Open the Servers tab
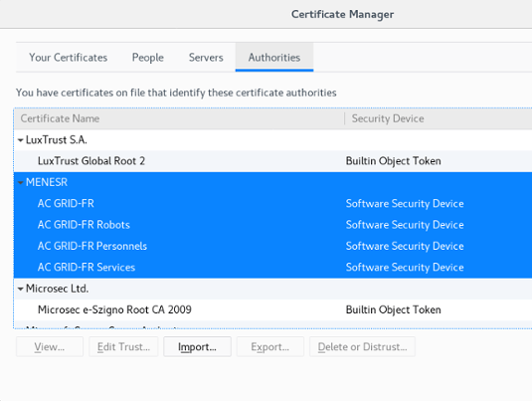 click(x=206, y=58)
